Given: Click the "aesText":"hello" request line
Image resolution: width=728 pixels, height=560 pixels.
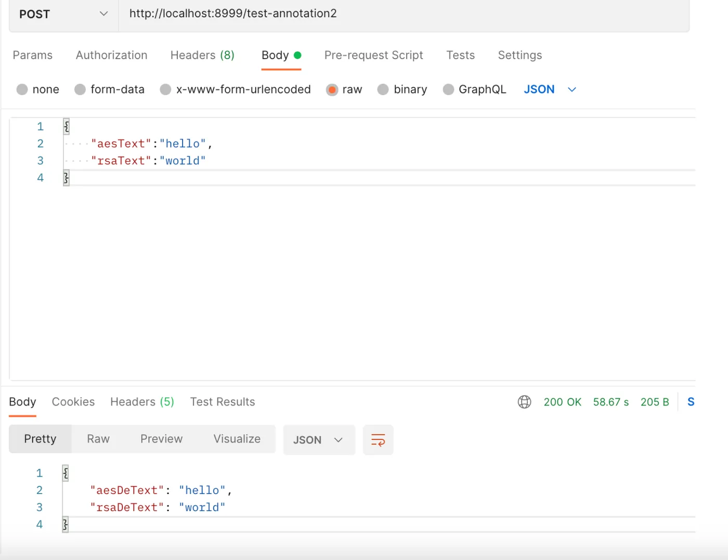Looking at the screenshot, I should 151,144.
